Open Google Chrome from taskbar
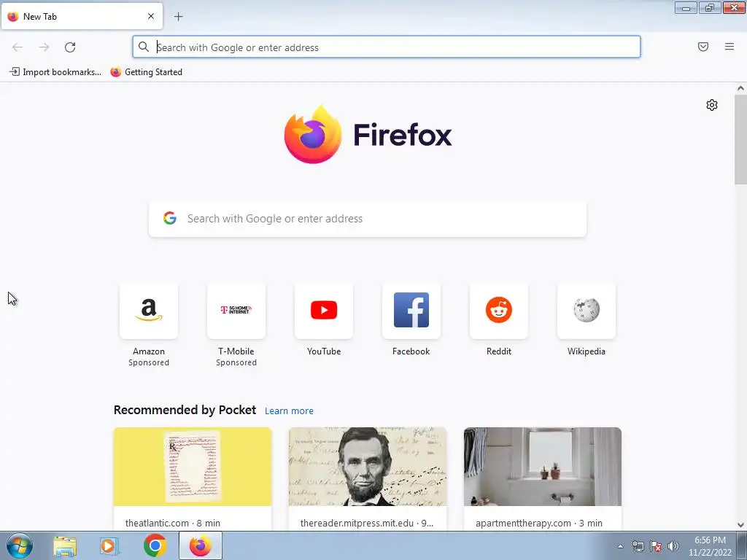The width and height of the screenshot is (747, 560). click(x=155, y=545)
